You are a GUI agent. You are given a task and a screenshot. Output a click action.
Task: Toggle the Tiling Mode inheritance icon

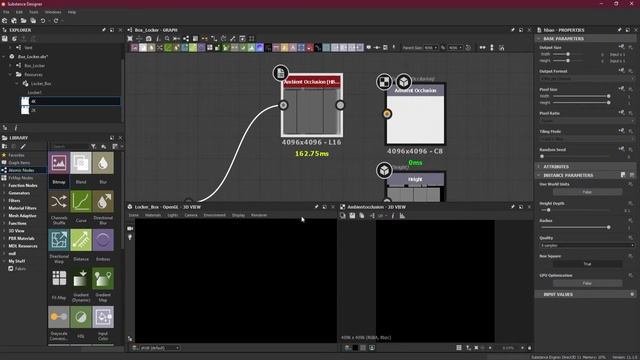tap(622, 131)
